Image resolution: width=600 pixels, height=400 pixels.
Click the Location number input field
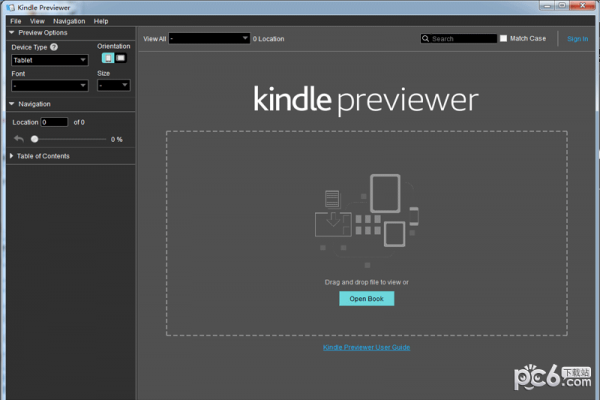(54, 122)
